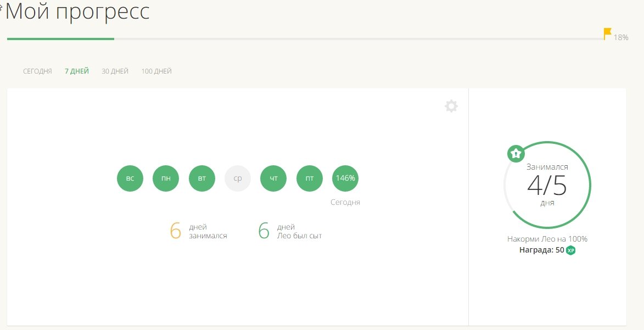Screen dimensions: 644x330
Task: Click the 4/5 days circular indicator
Action: pos(547,186)
